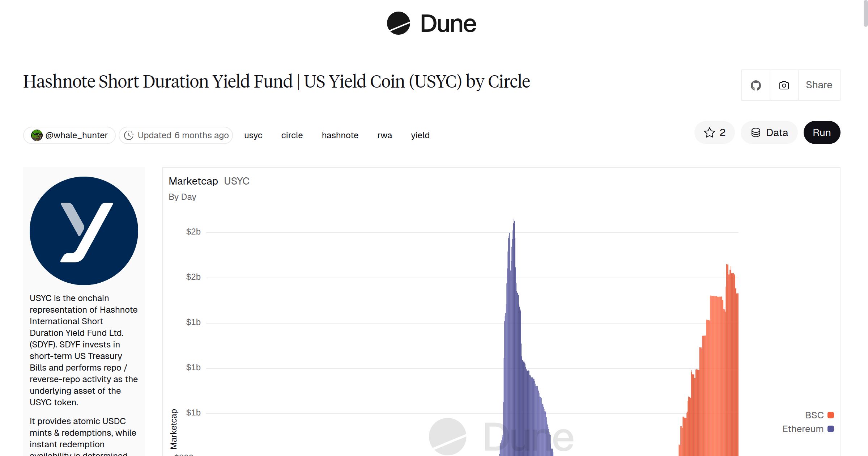Click the camera screenshot icon
The image size is (868, 456).
(x=783, y=85)
